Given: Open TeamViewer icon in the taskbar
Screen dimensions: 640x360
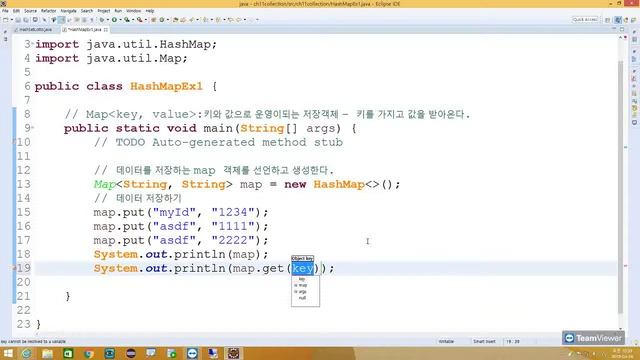Looking at the screenshot, I should point(192,353).
